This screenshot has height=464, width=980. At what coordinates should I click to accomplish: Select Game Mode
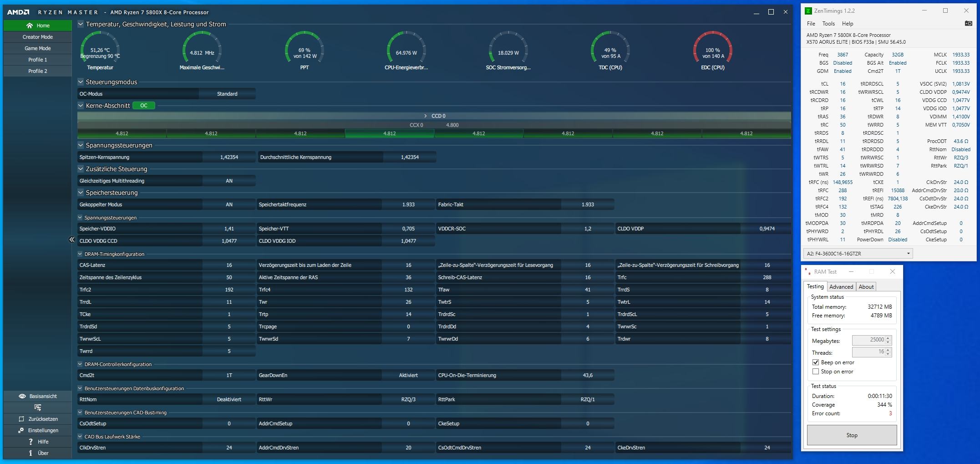click(x=38, y=48)
